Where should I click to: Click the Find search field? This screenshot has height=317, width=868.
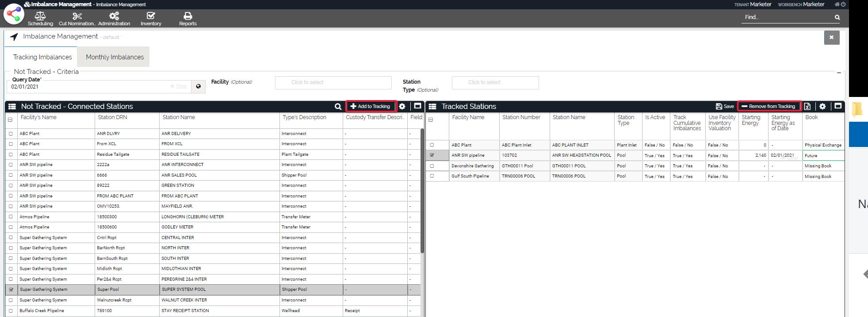[787, 17]
